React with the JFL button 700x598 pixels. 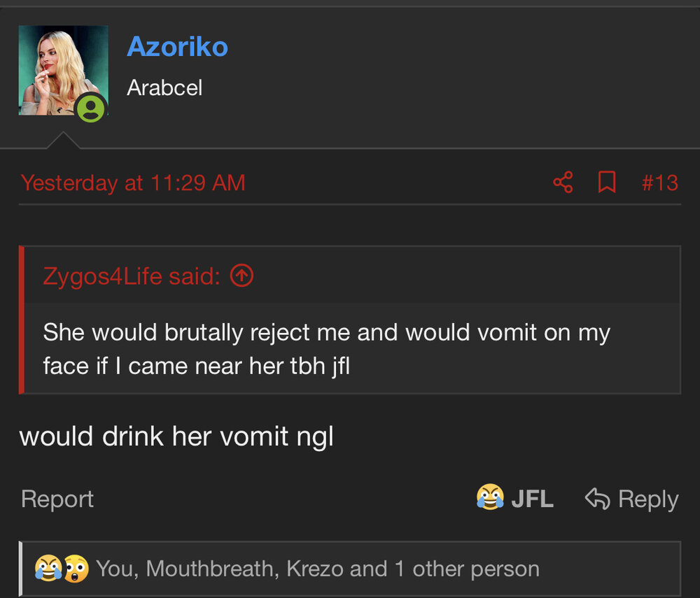coord(514,498)
